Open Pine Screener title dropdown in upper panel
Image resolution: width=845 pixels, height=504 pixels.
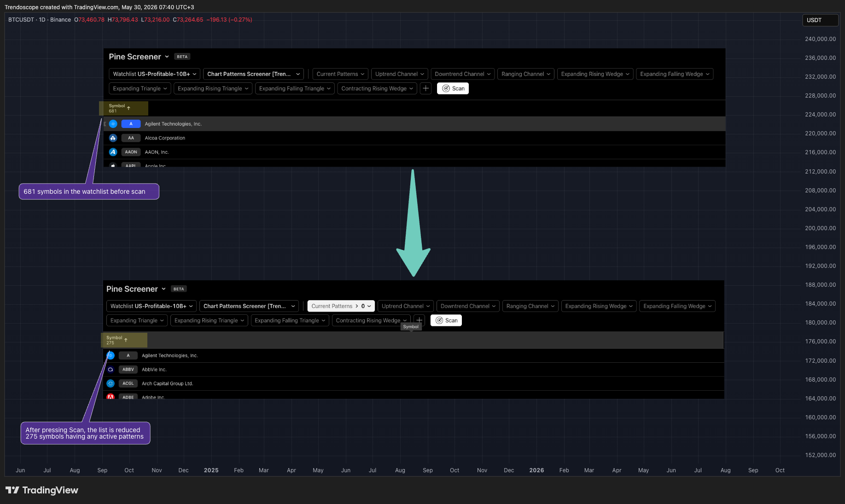[x=139, y=57]
